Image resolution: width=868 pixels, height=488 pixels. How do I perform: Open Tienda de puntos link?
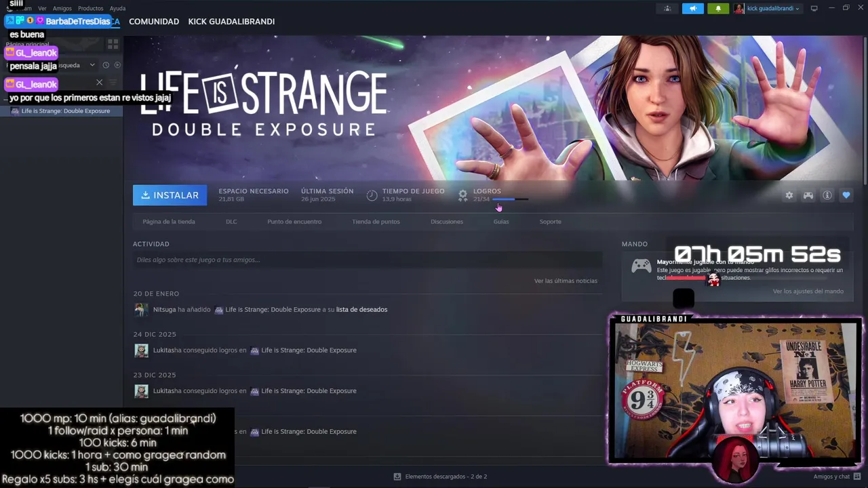point(376,222)
